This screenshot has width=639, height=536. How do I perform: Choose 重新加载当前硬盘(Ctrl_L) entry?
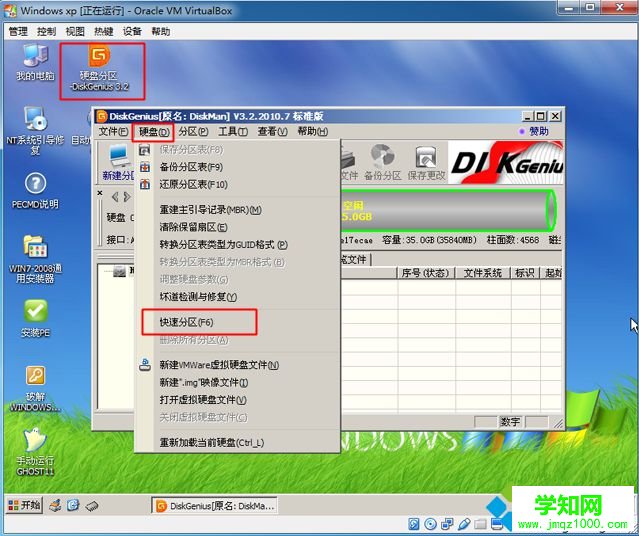[237, 442]
